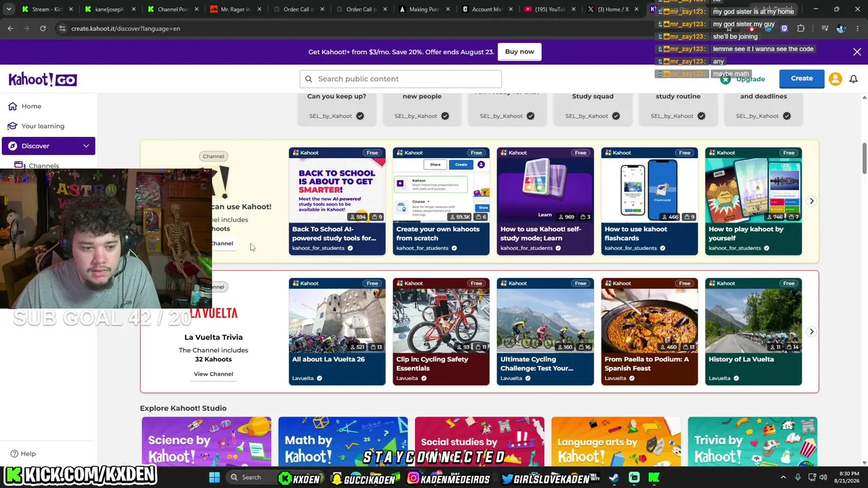Open How to use kahoot flashcards
868x488 pixels.
[x=649, y=201]
